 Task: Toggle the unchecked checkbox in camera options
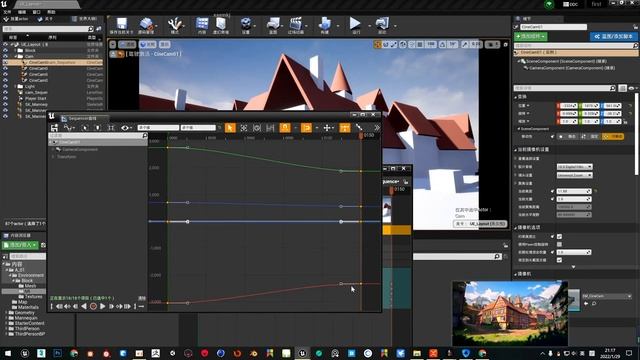(x=559, y=244)
